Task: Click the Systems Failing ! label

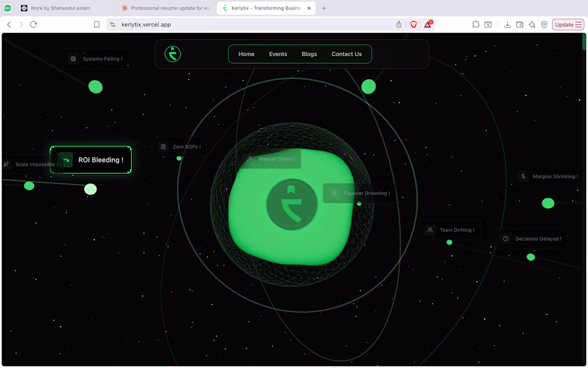Action: [103, 59]
